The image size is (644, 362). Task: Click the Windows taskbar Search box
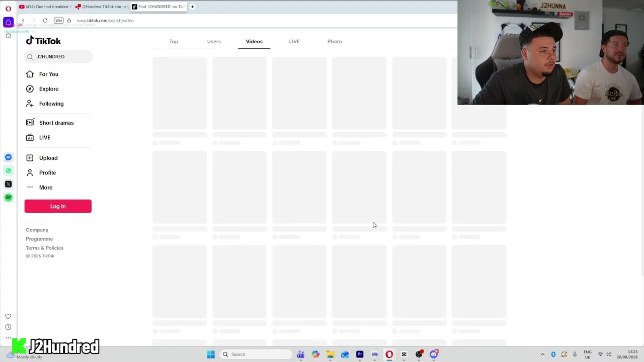[256, 354]
